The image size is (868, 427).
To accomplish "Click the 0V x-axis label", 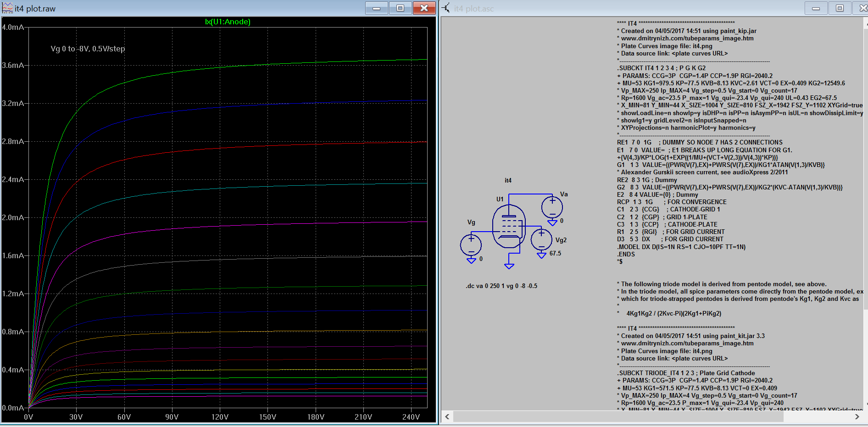I will point(28,417).
